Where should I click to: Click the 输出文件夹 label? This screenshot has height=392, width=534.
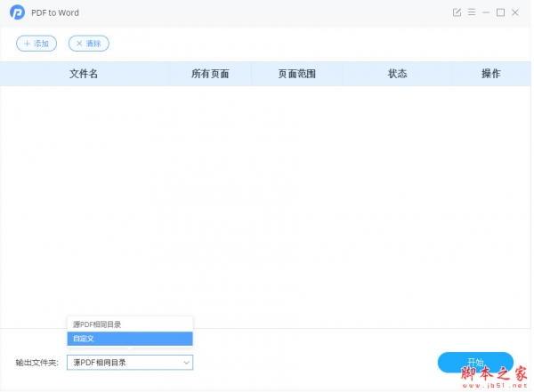[x=36, y=363]
